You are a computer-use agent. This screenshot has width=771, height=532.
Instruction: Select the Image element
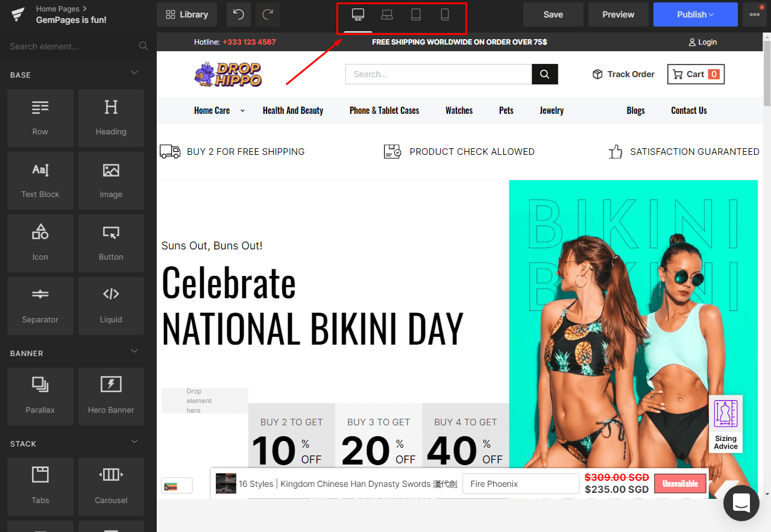(111, 181)
